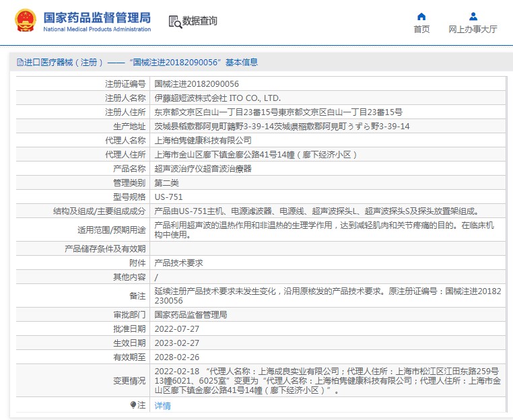Click the 网上办事大厅 user icon
Viewport: 513px width, 420px height.
(x=473, y=17)
